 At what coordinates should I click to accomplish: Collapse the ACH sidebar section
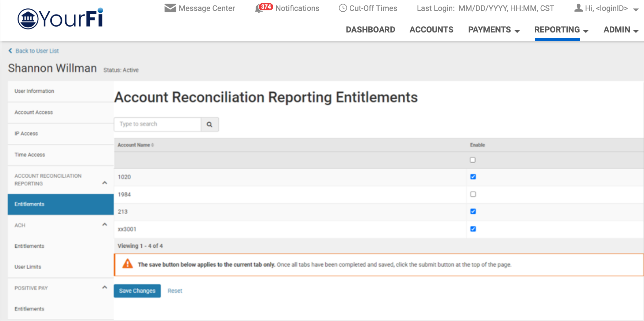(x=105, y=225)
